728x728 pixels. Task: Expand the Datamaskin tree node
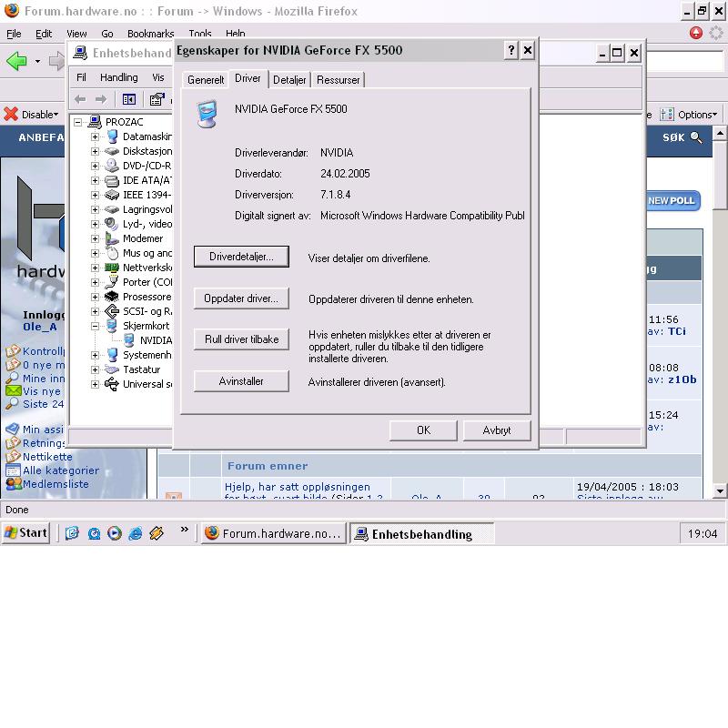click(x=96, y=136)
